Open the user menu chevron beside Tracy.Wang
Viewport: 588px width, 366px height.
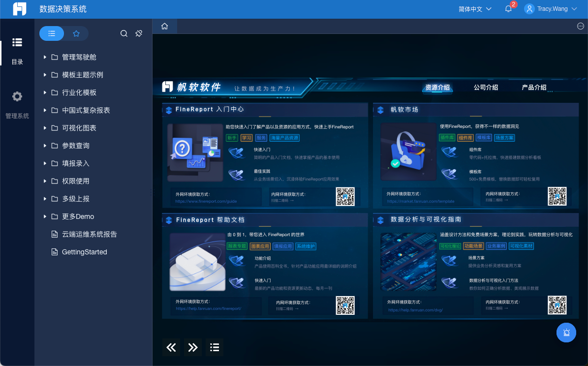pyautogui.click(x=574, y=9)
